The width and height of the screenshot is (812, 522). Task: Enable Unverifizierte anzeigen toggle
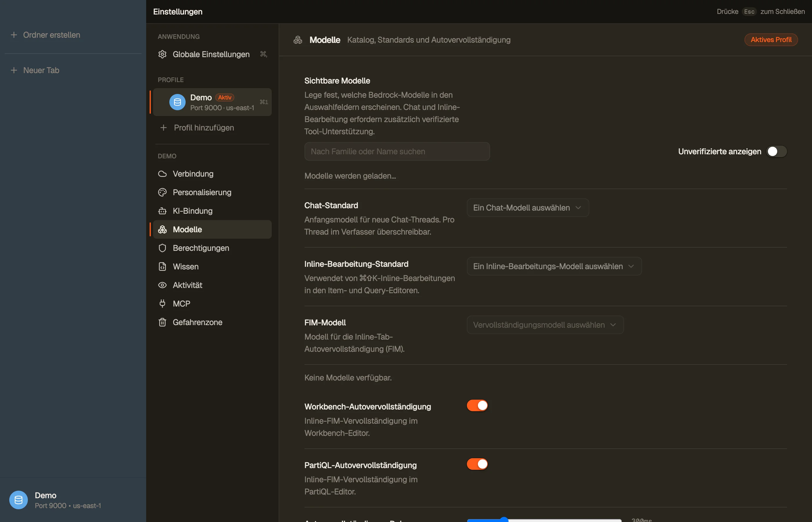tap(776, 151)
